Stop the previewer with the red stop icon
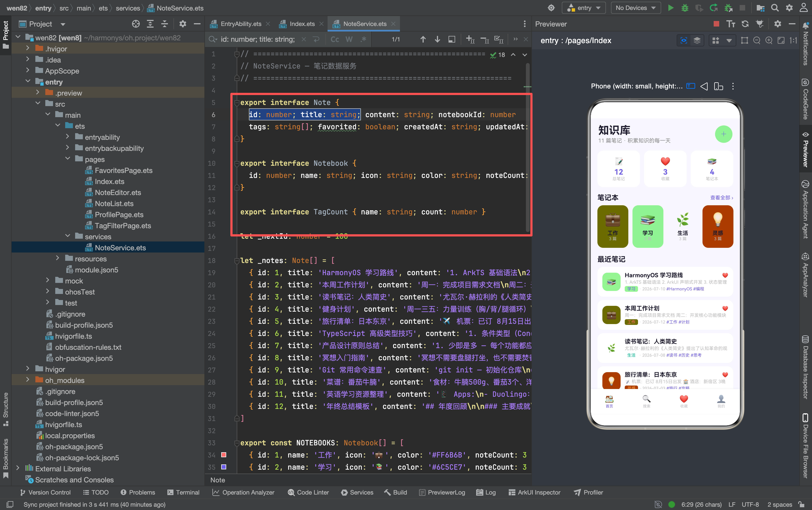Viewport: 812px width, 510px height. click(x=716, y=24)
